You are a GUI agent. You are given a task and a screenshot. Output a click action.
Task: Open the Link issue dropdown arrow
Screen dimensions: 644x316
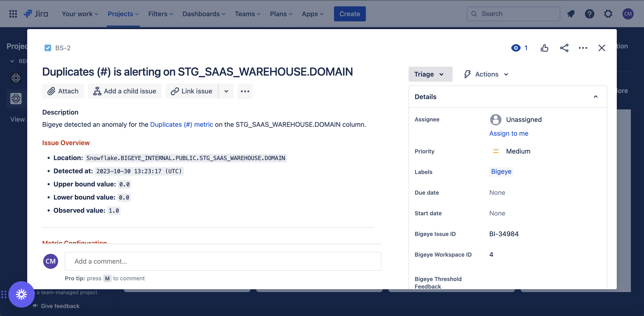226,91
